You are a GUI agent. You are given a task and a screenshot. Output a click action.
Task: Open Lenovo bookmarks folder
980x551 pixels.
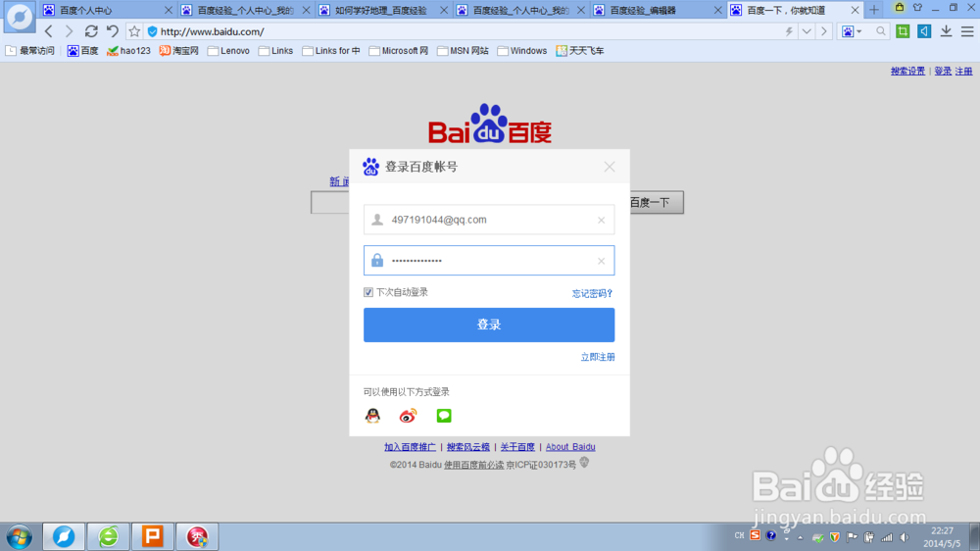pyautogui.click(x=228, y=51)
